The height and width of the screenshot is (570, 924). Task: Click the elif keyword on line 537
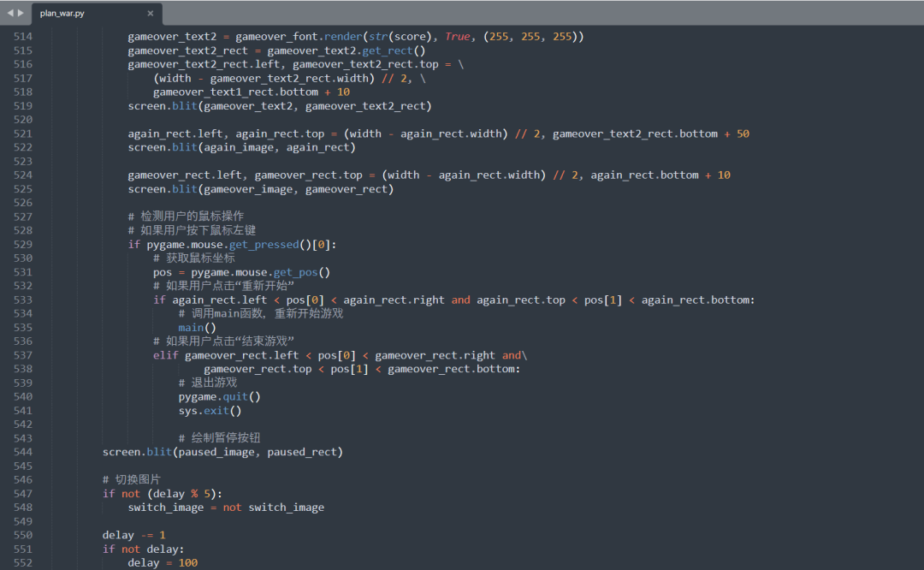coord(165,354)
